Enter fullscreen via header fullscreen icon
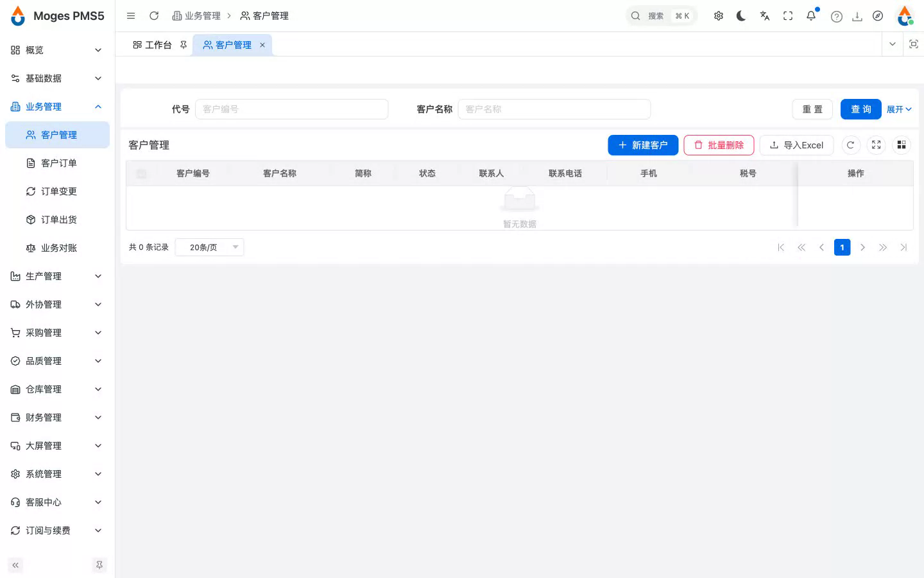 click(788, 16)
